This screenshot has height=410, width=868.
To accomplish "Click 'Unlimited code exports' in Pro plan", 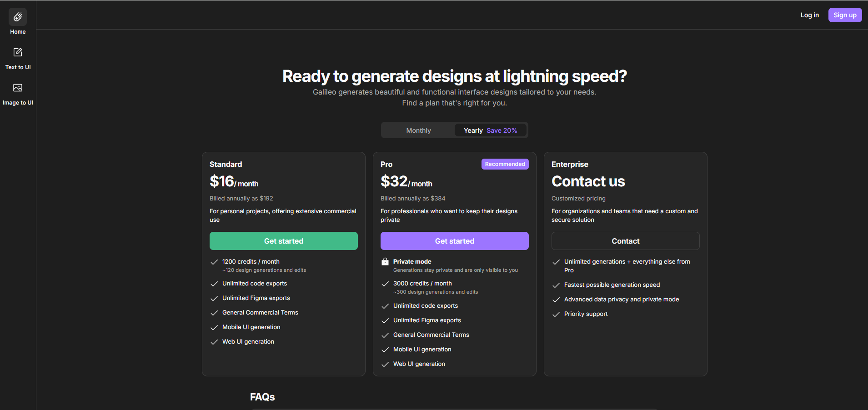I will (426, 306).
